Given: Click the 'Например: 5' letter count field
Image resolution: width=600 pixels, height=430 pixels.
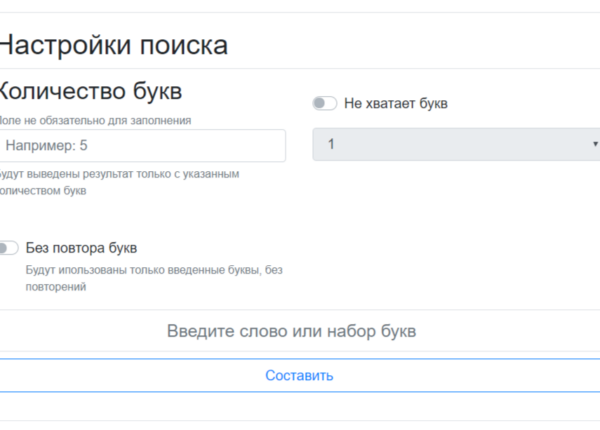Looking at the screenshot, I should [x=142, y=145].
